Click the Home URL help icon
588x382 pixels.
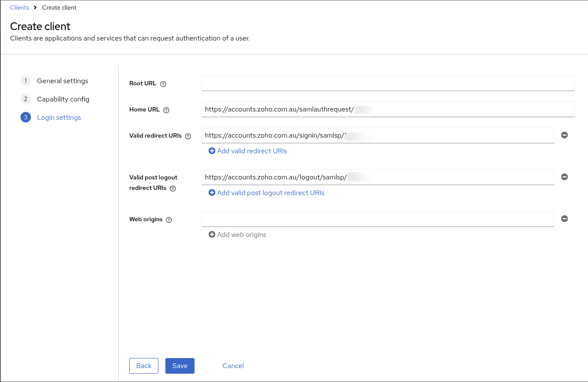pyautogui.click(x=166, y=110)
